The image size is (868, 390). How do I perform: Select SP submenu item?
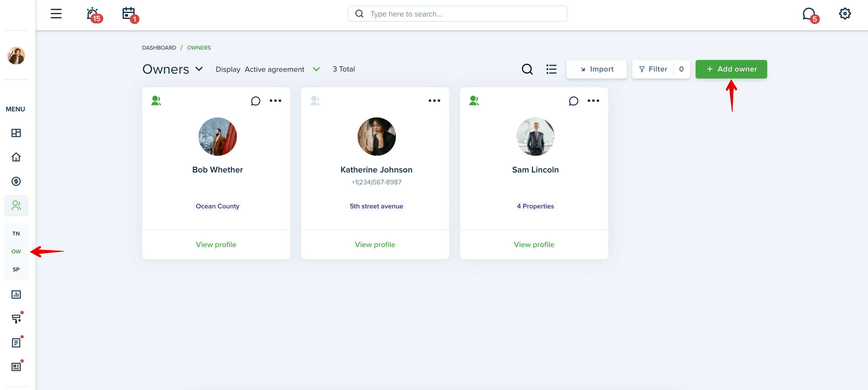tap(16, 270)
